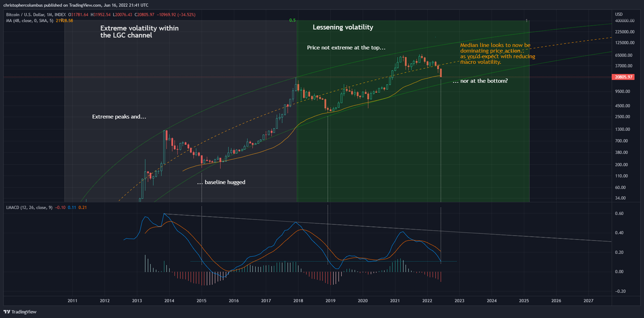Click the '… baseline hugged' annotation
Viewport: 644px width, 318px height.
(221, 183)
